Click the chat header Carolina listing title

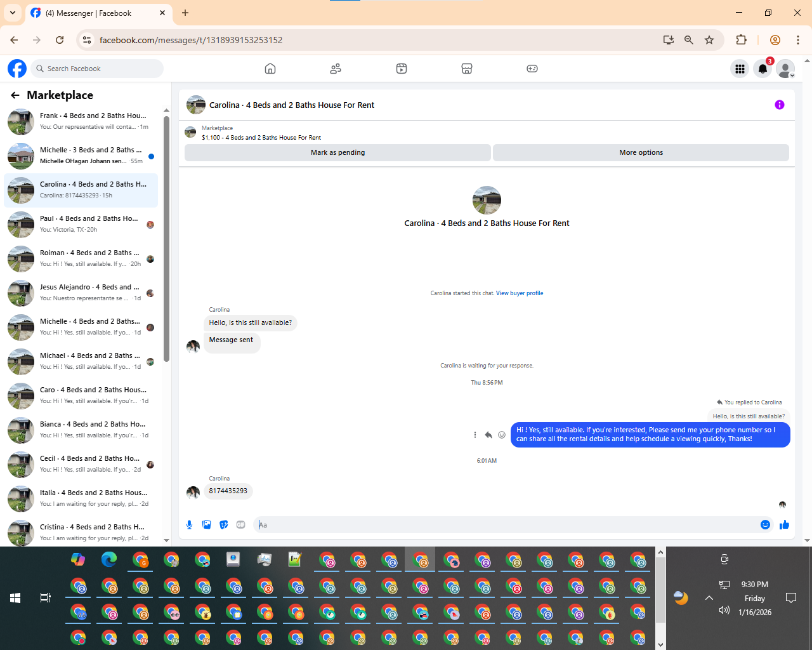point(292,105)
